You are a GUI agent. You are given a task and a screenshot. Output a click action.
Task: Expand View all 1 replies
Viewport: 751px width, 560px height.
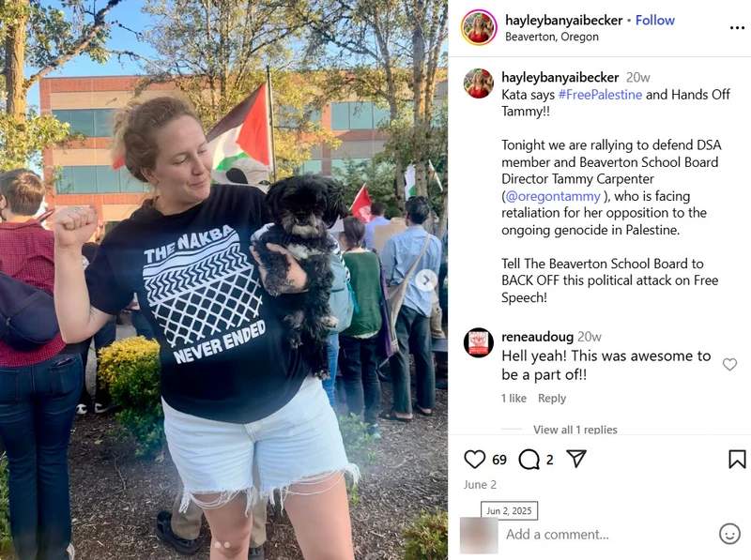pyautogui.click(x=575, y=430)
